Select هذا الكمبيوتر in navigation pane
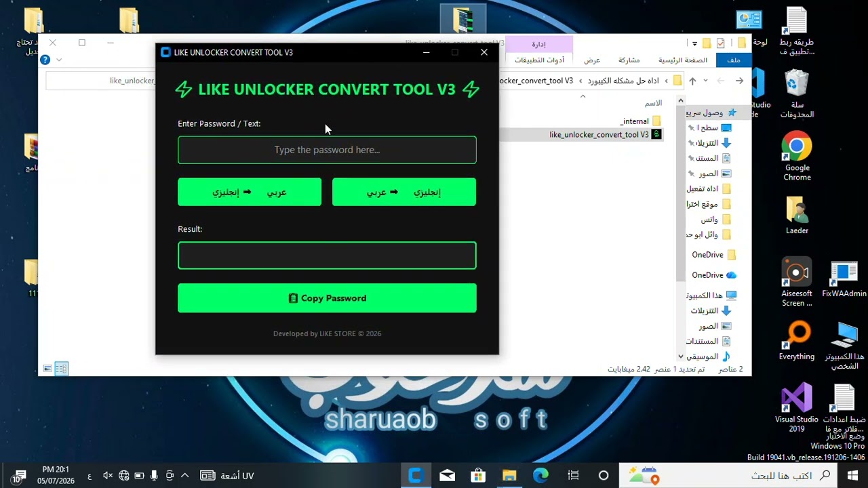This screenshot has height=488, width=868. (x=711, y=296)
